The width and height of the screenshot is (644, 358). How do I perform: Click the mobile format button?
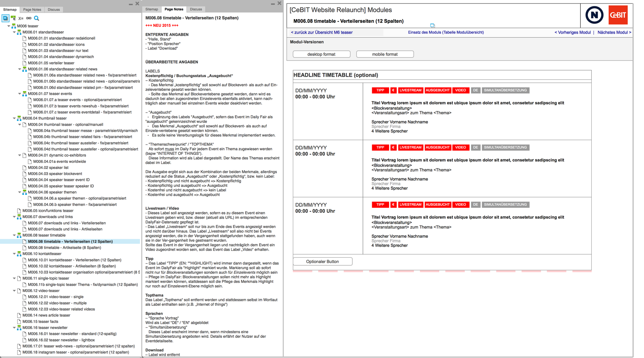coord(385,54)
